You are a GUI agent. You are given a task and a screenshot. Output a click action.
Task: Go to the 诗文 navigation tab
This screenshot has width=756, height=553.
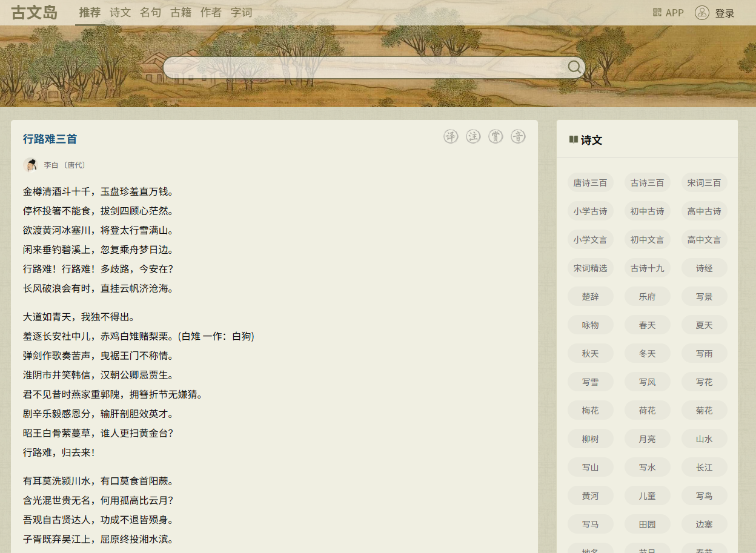point(120,13)
